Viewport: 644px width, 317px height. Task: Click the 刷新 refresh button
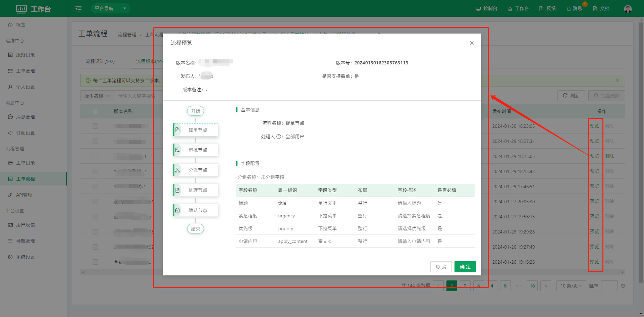571,96
